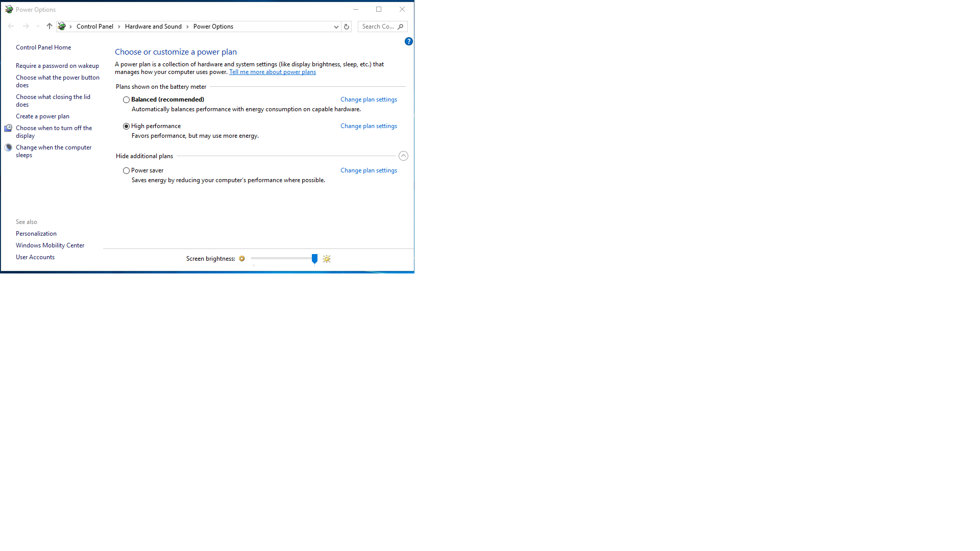Click the refresh icon beside address bar
This screenshot has height=551, width=980.
pyautogui.click(x=347, y=27)
